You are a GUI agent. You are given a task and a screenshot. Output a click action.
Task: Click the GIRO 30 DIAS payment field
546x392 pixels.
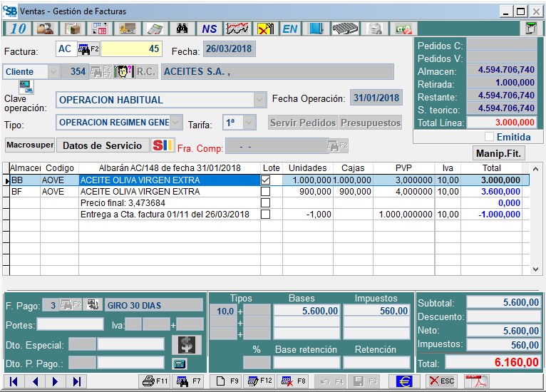(153, 305)
